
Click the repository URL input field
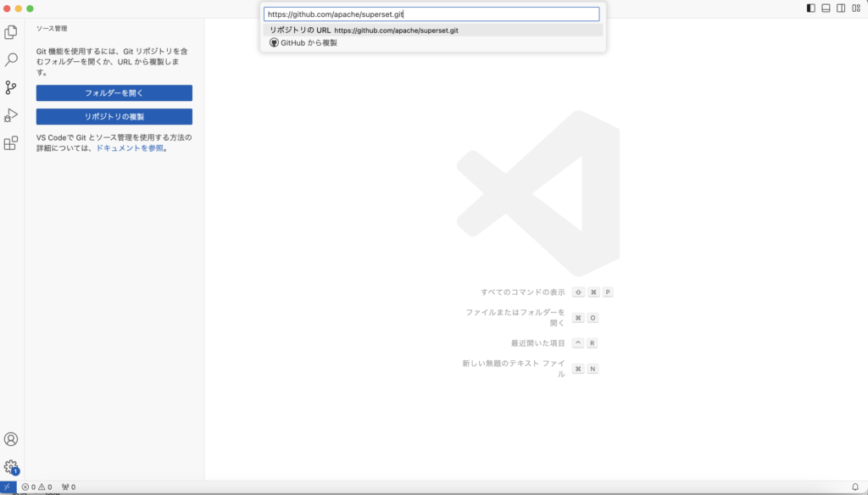click(x=432, y=14)
